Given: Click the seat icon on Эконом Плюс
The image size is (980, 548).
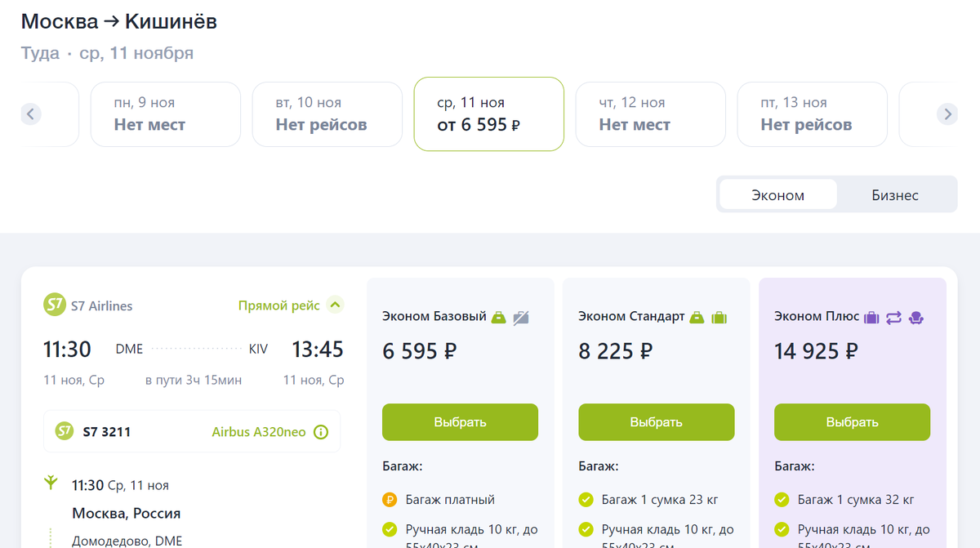Looking at the screenshot, I should pyautogui.click(x=915, y=318).
